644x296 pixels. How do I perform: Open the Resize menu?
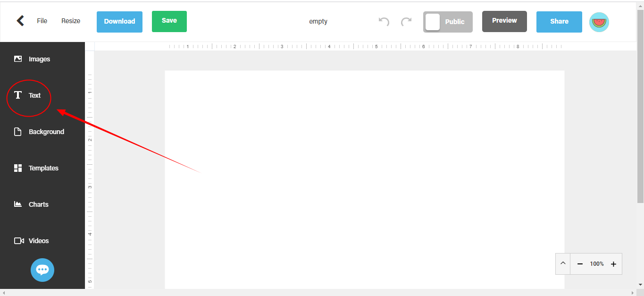(71, 21)
